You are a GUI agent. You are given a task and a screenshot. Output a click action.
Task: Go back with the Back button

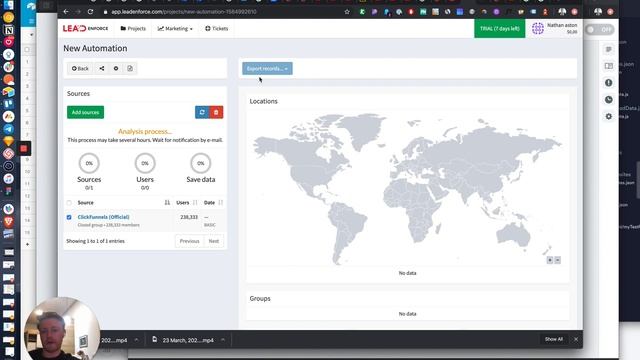tap(80, 69)
